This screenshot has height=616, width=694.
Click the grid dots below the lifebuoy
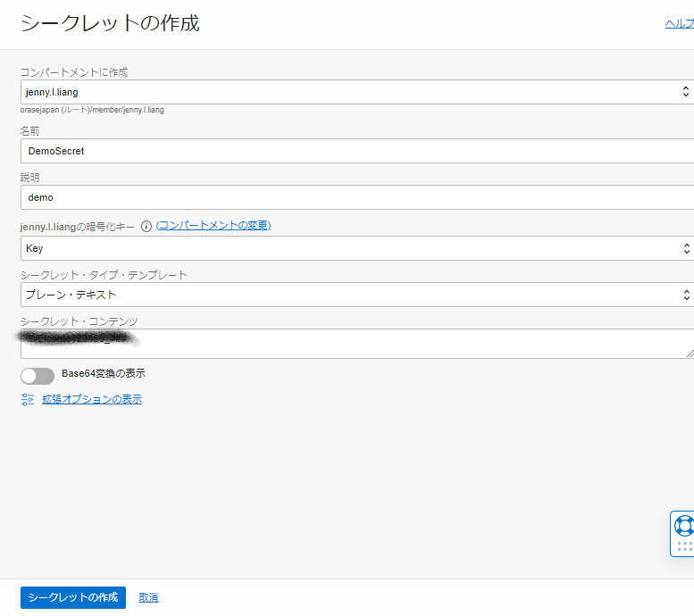coord(684,545)
